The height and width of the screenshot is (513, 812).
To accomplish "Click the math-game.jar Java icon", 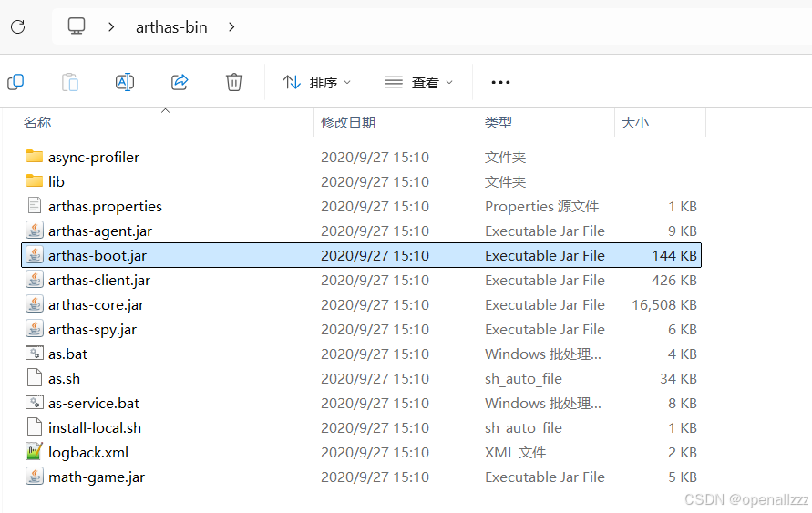I will (35, 476).
